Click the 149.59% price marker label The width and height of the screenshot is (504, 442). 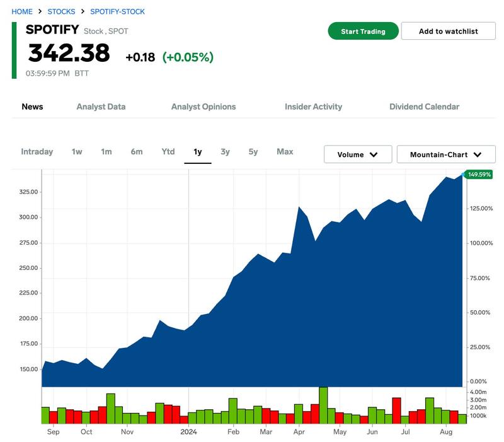click(480, 175)
